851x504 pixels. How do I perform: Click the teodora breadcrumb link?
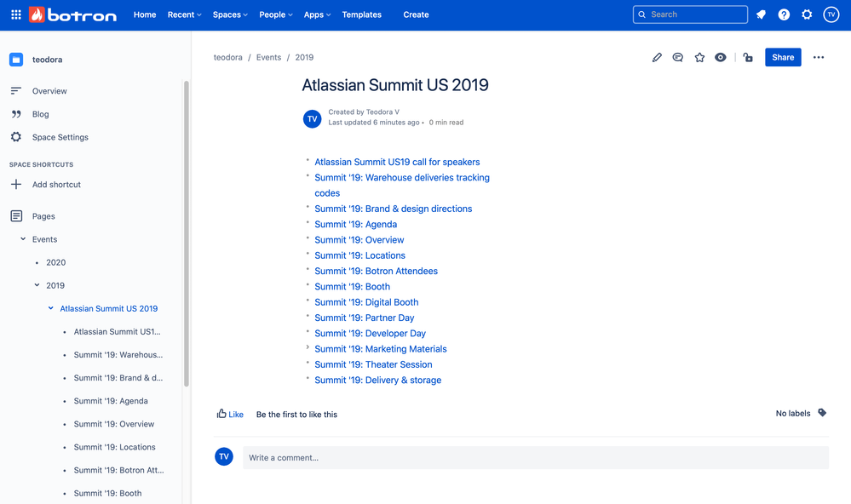[228, 58]
